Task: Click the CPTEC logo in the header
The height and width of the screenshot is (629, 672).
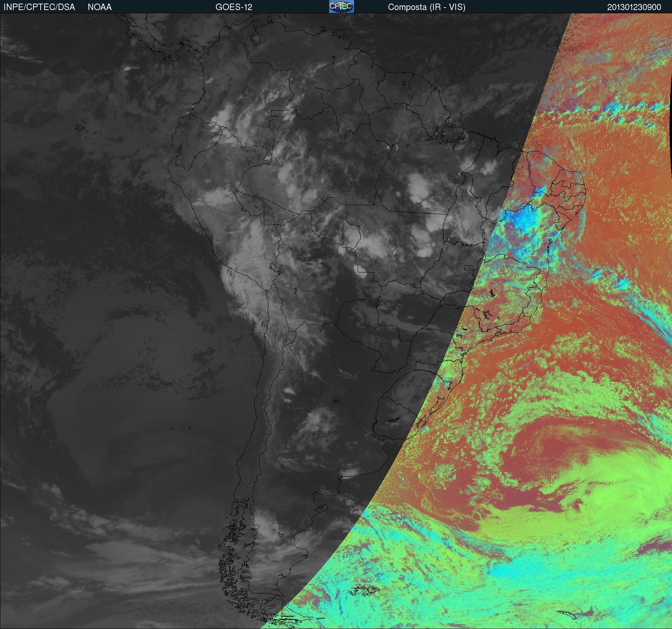Action: (341, 6)
